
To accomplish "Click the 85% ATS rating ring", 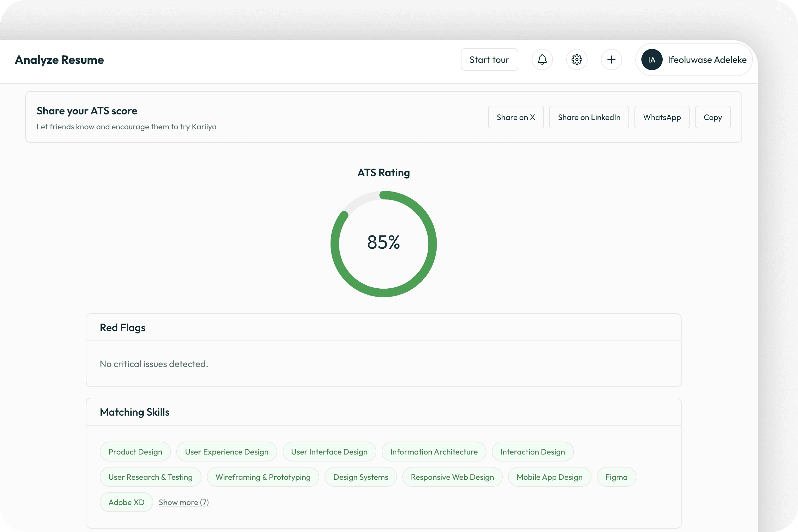I will [x=384, y=244].
